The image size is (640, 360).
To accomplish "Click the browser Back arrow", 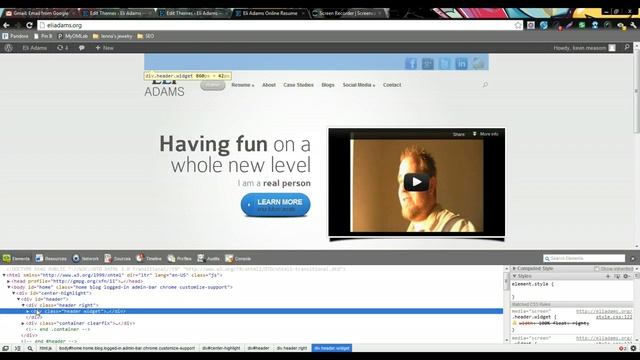I will 6,25.
